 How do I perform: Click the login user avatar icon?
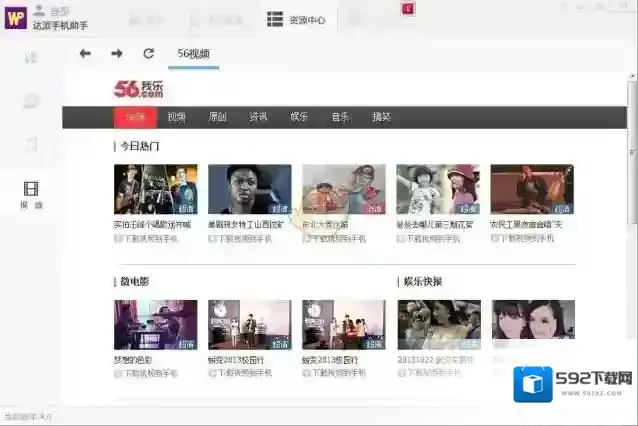coord(41,10)
